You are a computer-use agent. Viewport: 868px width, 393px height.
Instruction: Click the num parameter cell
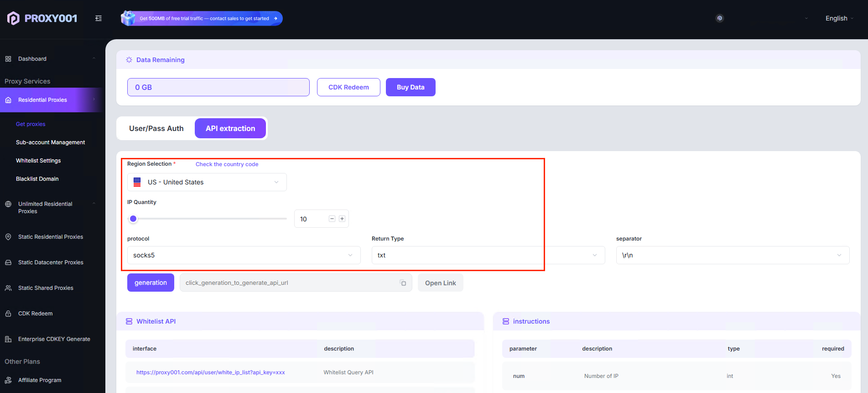tap(519, 376)
